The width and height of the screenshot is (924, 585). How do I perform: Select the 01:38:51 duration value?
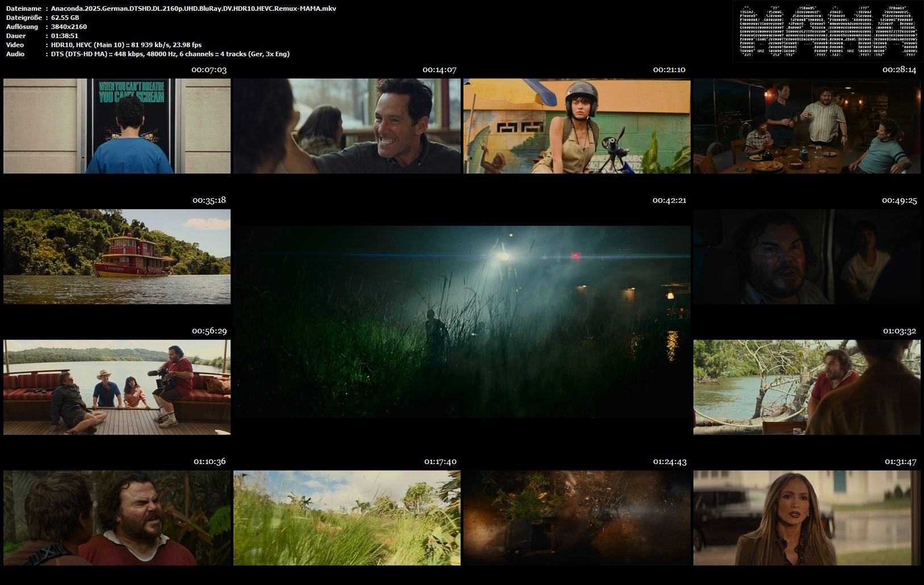[65, 36]
